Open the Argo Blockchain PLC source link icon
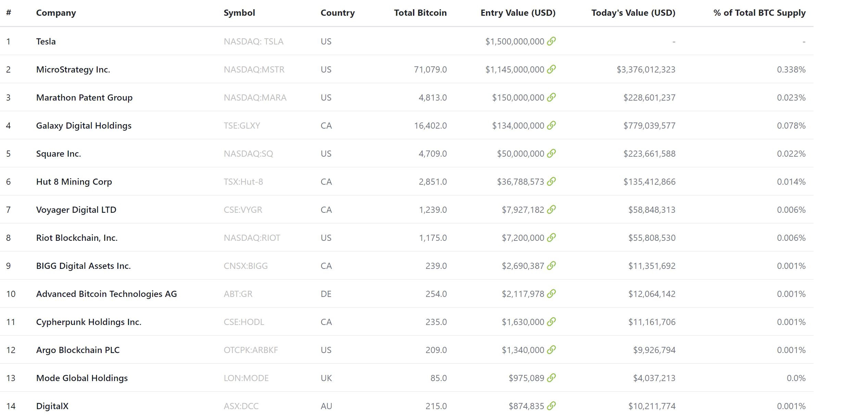 coord(551,350)
